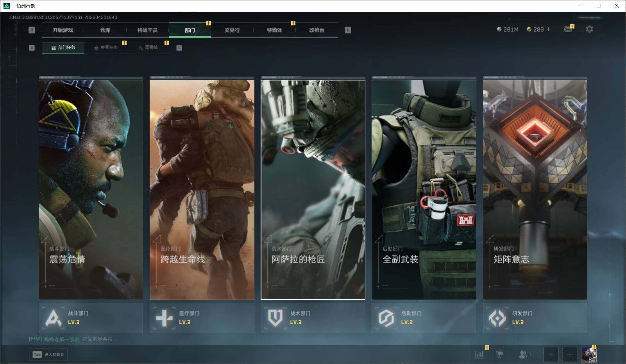Viewport: 626px width, 364px height.
Task: Switch to the 特勤处 tab
Action: point(274,30)
